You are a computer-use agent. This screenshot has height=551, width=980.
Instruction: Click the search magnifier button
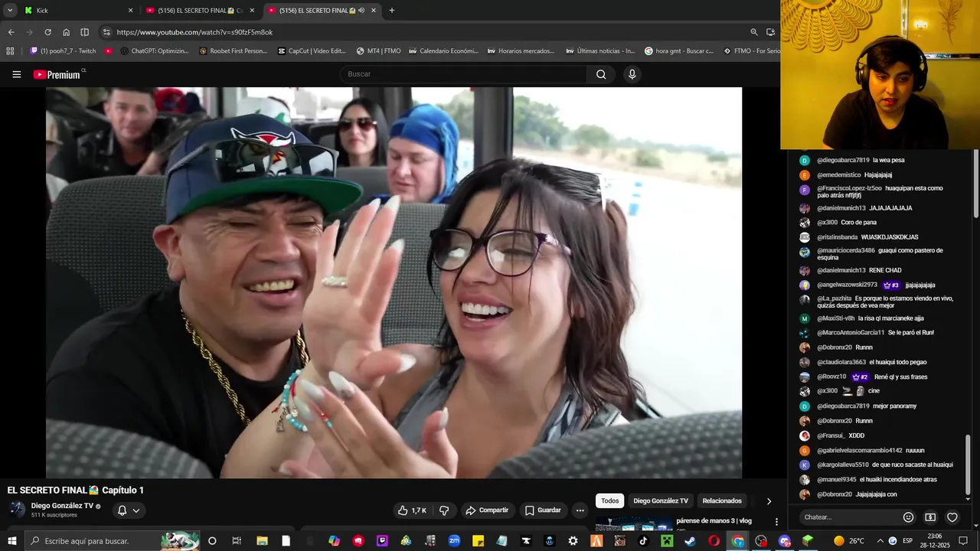[601, 74]
